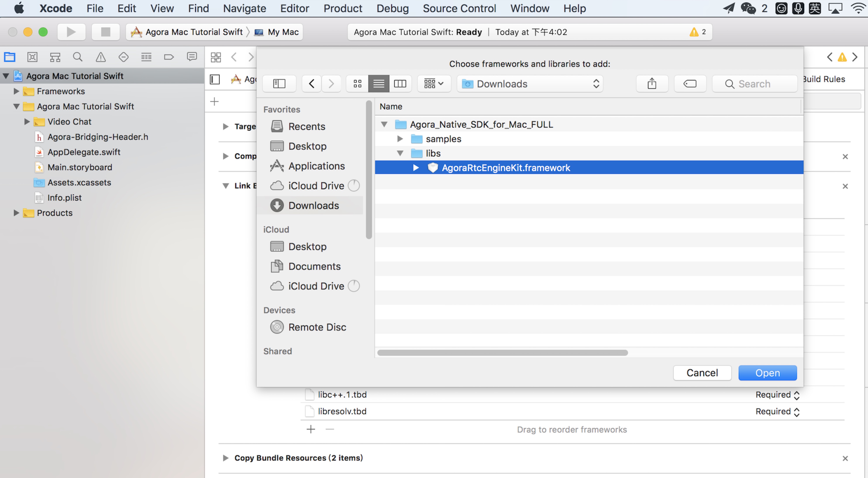Select Agora Mac Tutorial Swift scheme
The height and width of the screenshot is (478, 868).
tap(187, 32)
